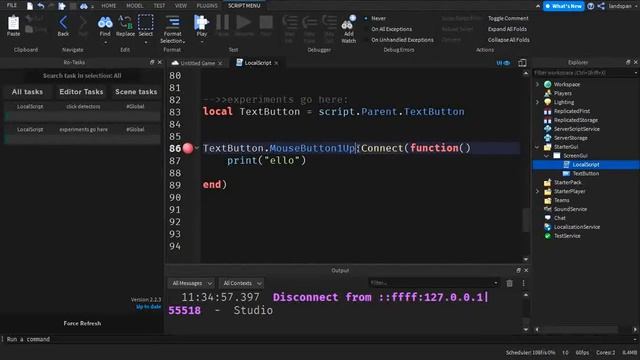The height and width of the screenshot is (360, 640).
Task: Click the Explorer horizontal scrollbar
Action: [585, 329]
